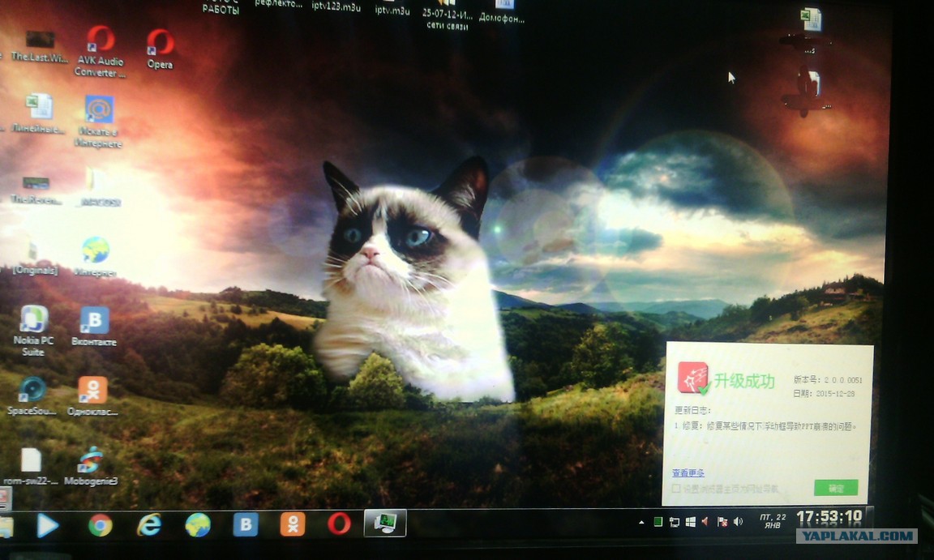
Task: Click the green square tray icon
Action: tap(658, 522)
